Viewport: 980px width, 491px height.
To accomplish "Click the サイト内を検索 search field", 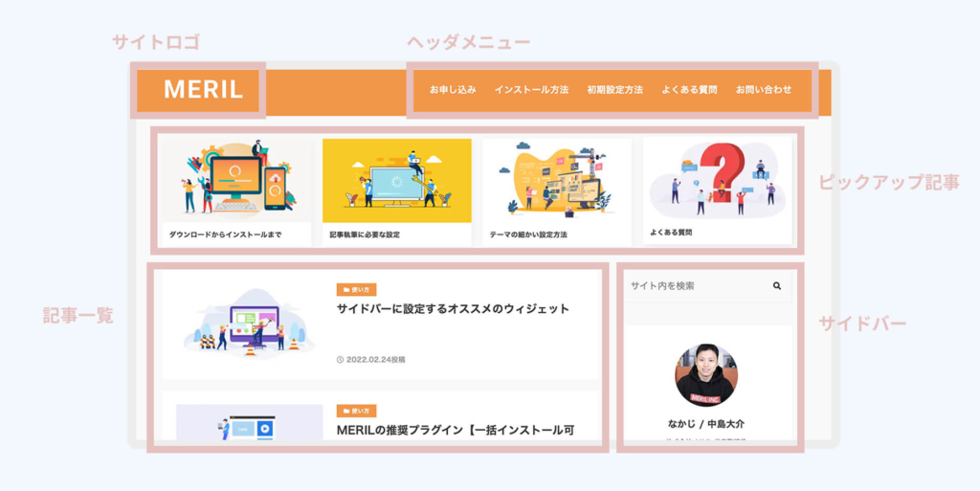I will point(708,286).
